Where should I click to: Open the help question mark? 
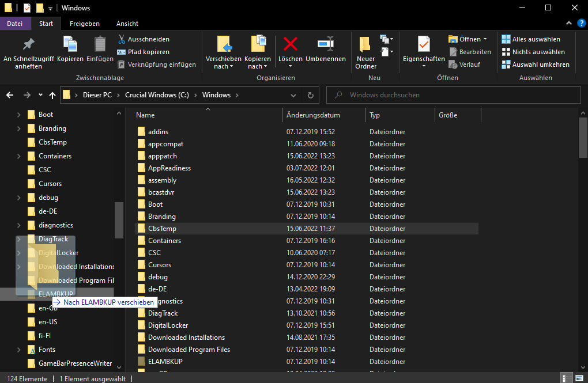581,23
